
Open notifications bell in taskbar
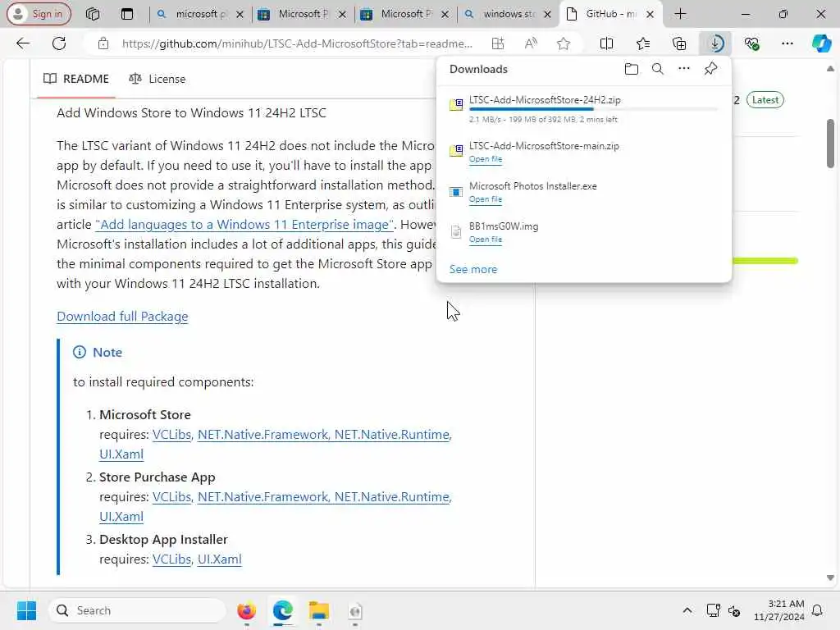tap(818, 610)
